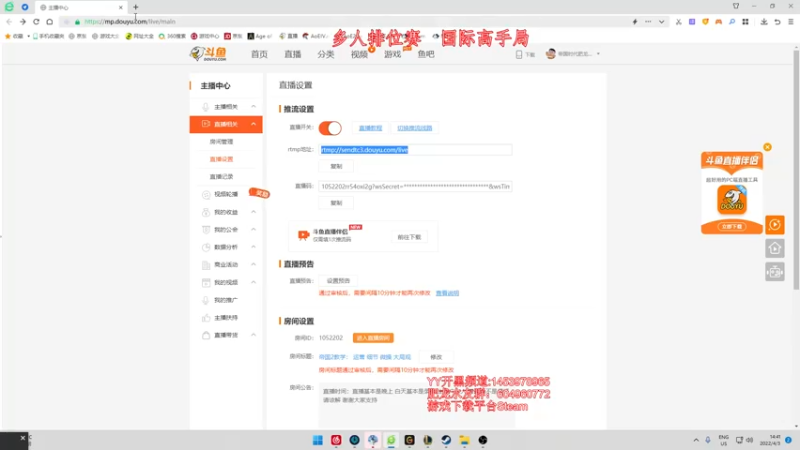Click the orange enter-room button beside 1052202
This screenshot has height=450, width=800.
(373, 338)
